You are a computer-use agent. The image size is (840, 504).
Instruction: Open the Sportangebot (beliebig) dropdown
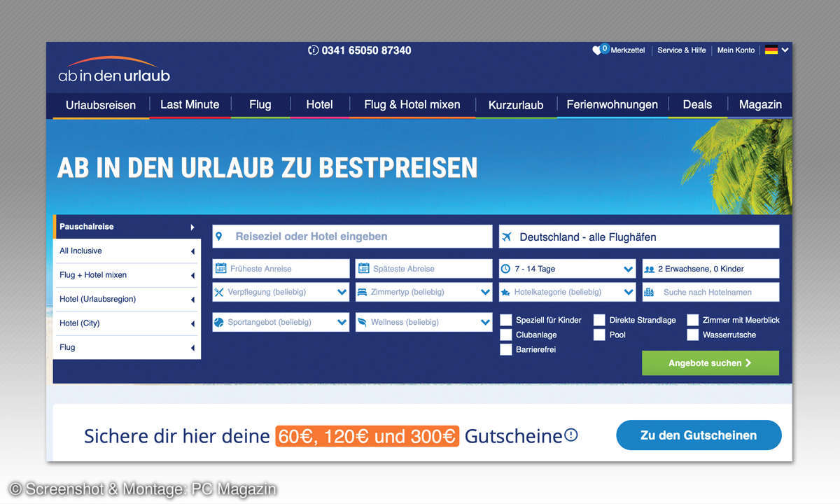281,322
